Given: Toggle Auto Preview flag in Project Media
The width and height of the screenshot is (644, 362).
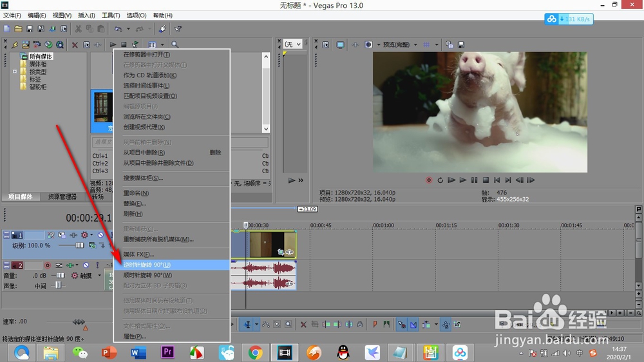Looking at the screenshot, I should (135, 44).
